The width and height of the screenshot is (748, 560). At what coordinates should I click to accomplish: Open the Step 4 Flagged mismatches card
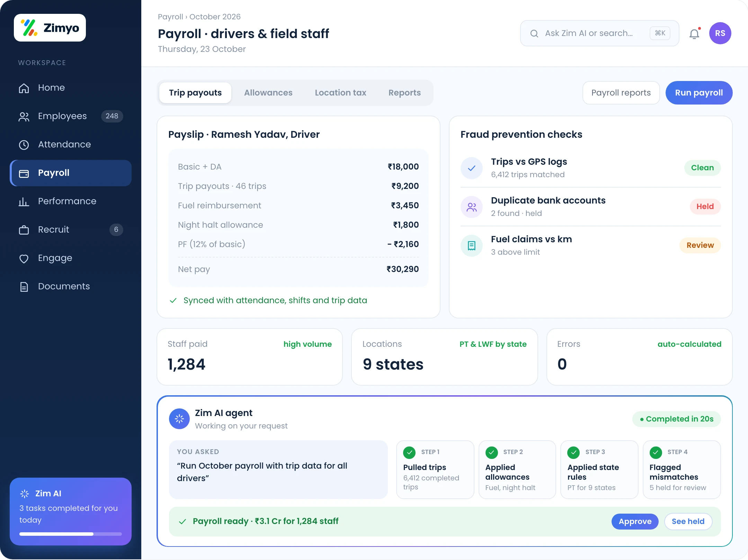click(x=682, y=470)
